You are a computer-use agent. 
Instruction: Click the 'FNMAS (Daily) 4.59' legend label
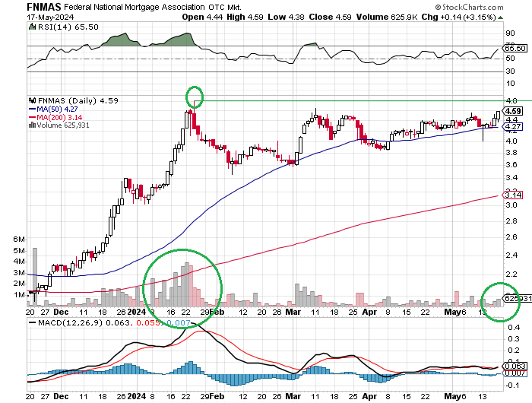[x=78, y=101]
